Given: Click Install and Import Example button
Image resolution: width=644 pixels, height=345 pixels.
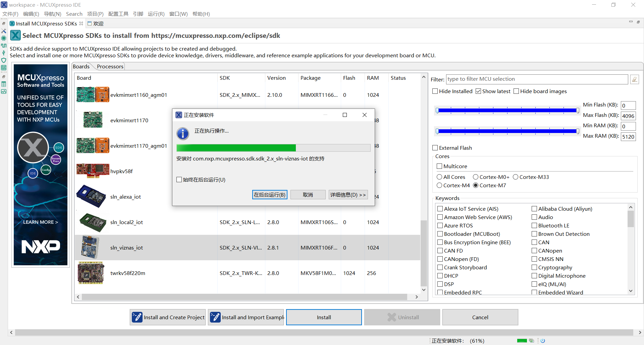Looking at the screenshot, I should [x=246, y=317].
